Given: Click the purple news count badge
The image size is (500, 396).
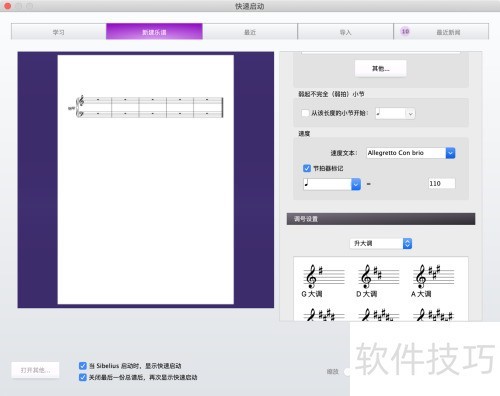Looking at the screenshot, I should pos(405,32).
